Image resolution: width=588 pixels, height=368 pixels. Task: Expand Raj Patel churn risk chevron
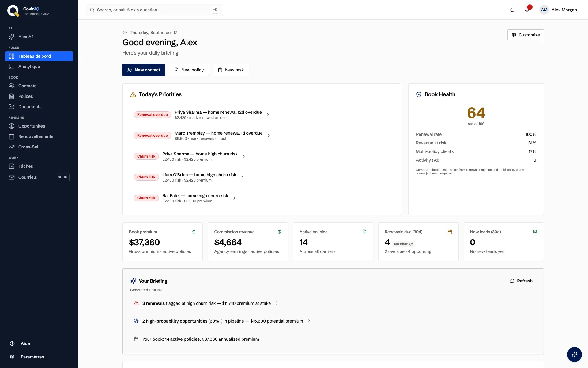coord(234,198)
